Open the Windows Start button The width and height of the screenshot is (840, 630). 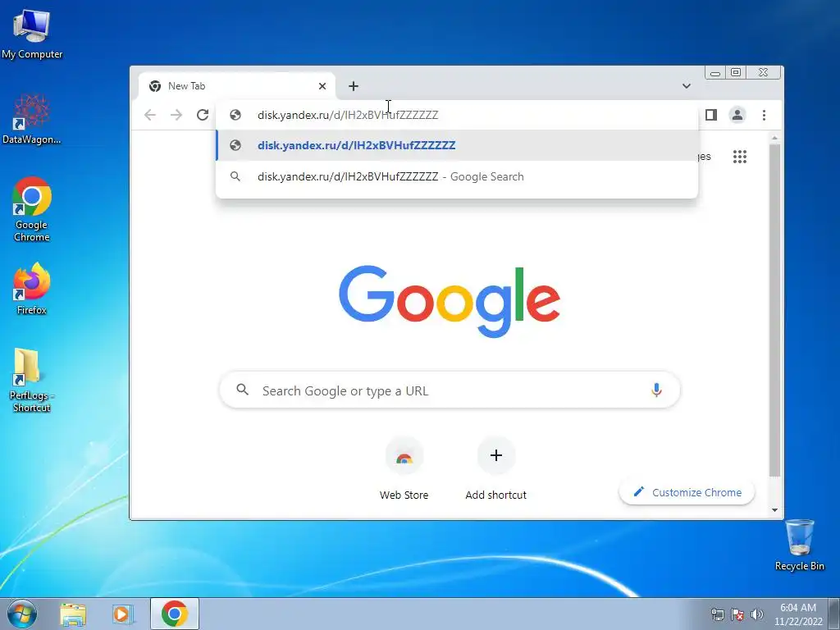point(22,614)
